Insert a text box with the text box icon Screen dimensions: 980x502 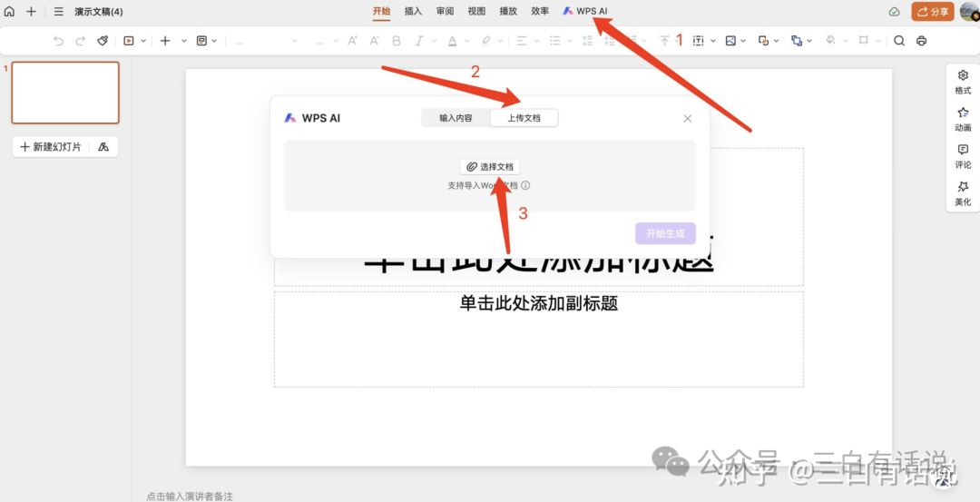coord(698,41)
